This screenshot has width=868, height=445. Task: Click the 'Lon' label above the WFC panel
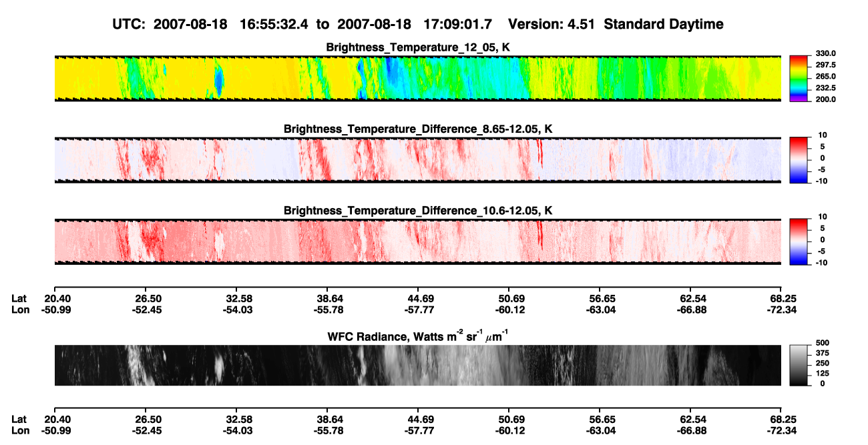pyautogui.click(x=20, y=309)
